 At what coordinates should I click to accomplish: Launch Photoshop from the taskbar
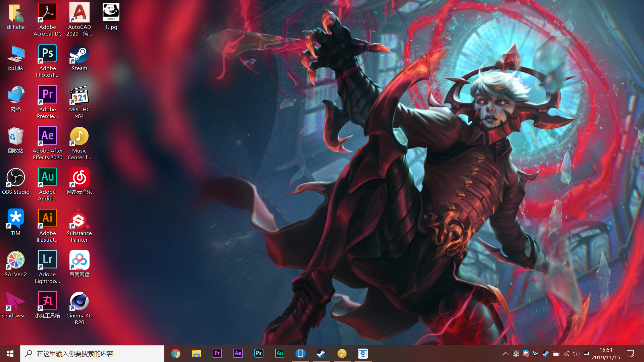tap(259, 354)
